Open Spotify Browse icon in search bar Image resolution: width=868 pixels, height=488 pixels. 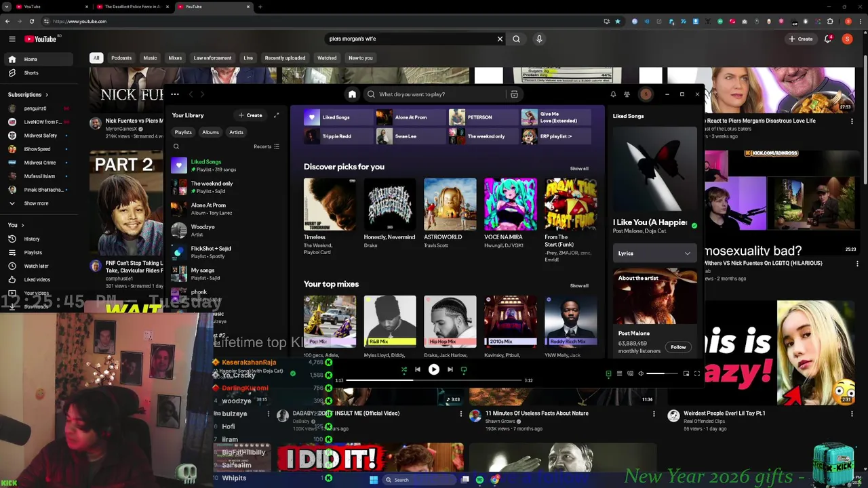click(x=514, y=94)
